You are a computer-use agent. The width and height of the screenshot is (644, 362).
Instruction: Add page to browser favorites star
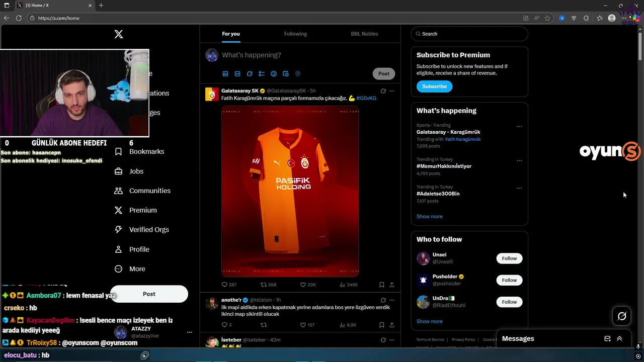pyautogui.click(x=547, y=18)
